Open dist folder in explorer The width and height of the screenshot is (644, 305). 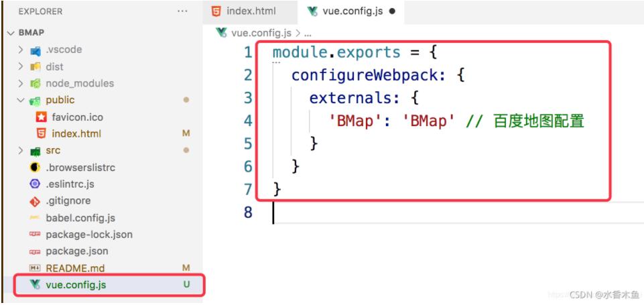pyautogui.click(x=55, y=66)
